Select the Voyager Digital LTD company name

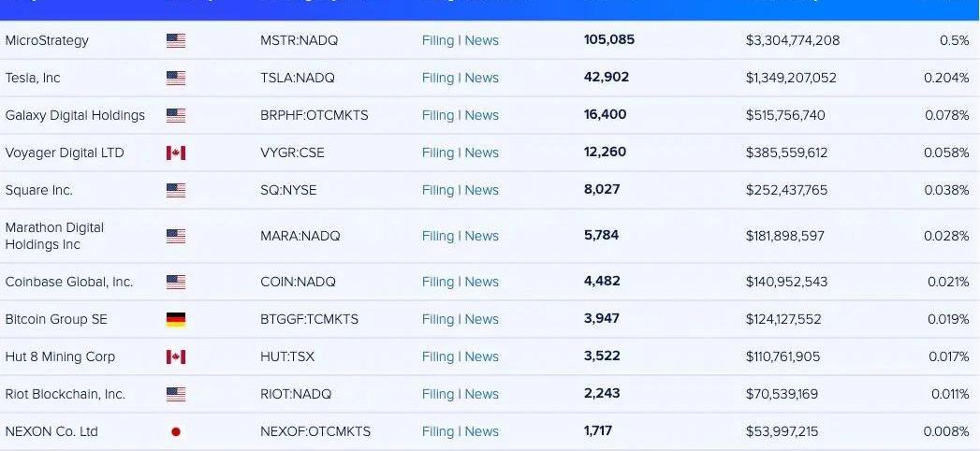coord(65,153)
